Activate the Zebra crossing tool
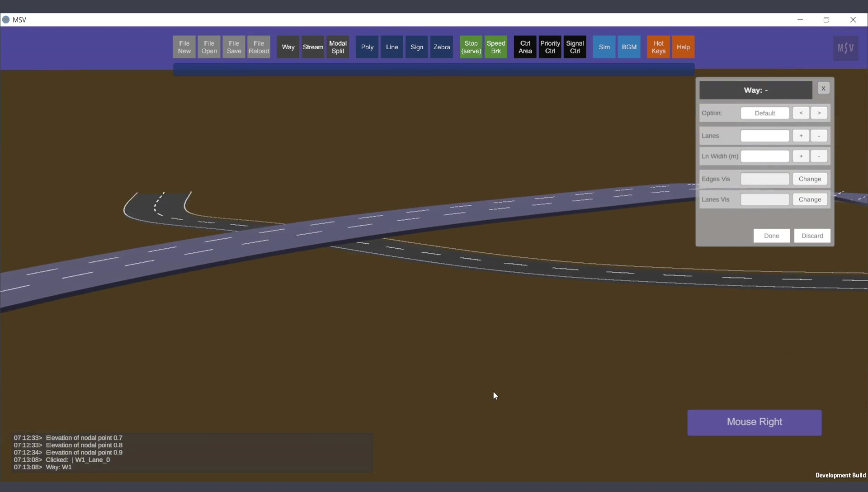Screen dimensions: 868x492 (441, 47)
